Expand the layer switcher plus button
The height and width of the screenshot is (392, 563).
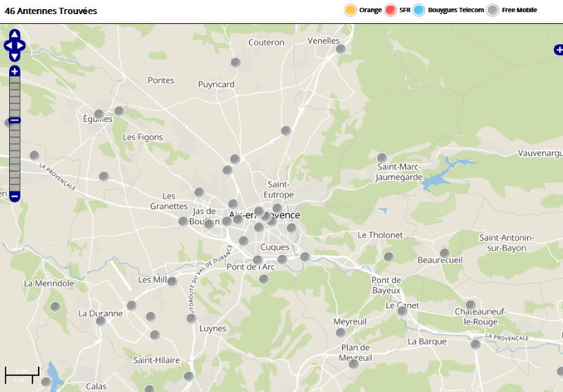pos(559,49)
